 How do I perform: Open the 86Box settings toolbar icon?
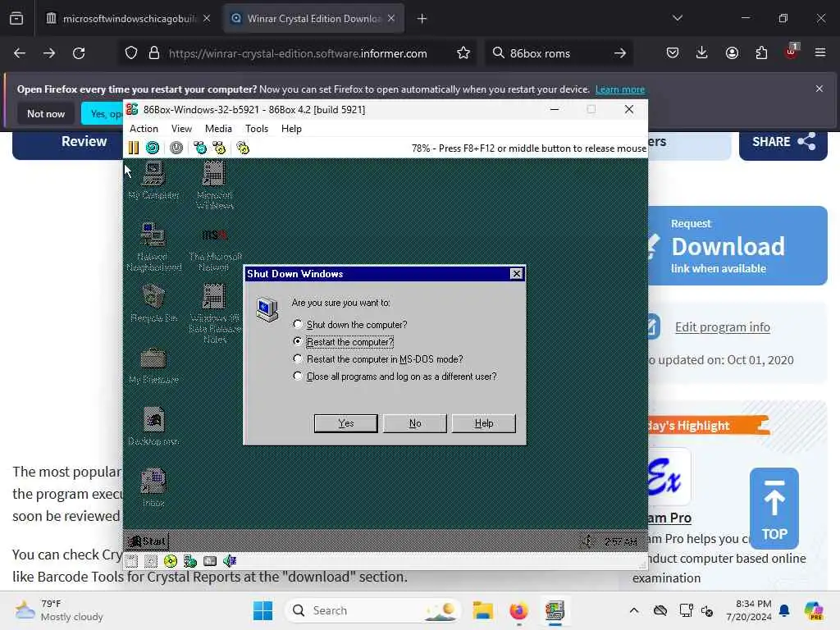tap(243, 148)
